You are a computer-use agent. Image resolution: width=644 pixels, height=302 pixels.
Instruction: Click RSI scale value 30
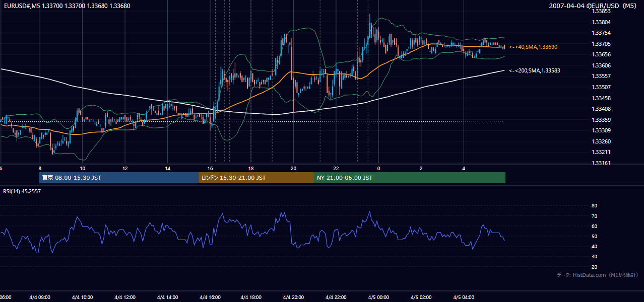tap(594, 257)
